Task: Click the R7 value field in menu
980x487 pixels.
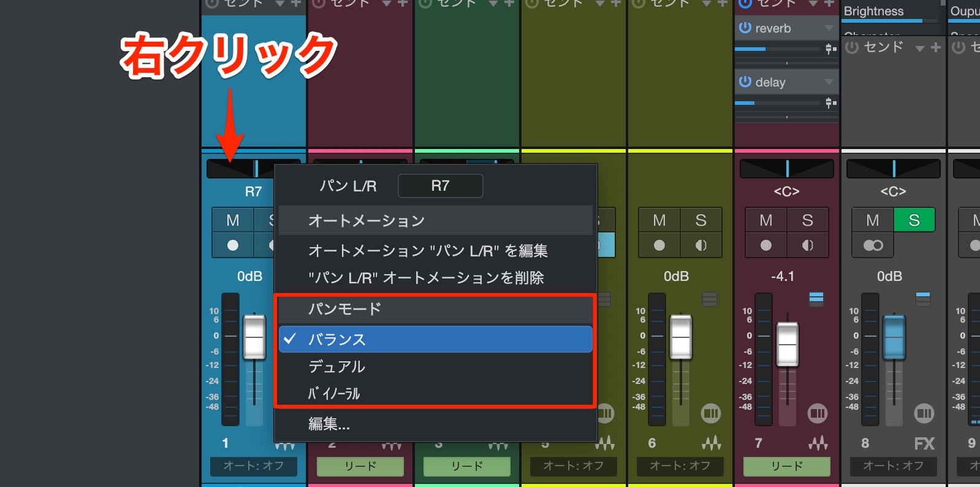Action: 441,186
